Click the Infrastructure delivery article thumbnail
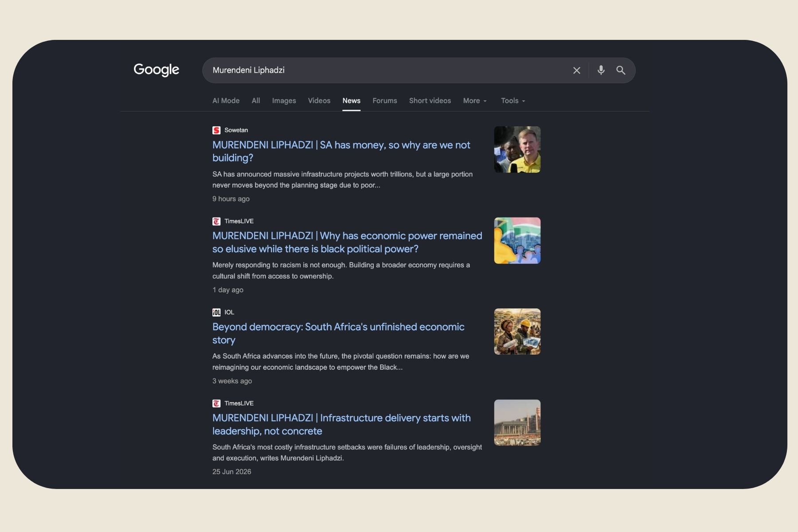798x532 pixels. (x=517, y=422)
